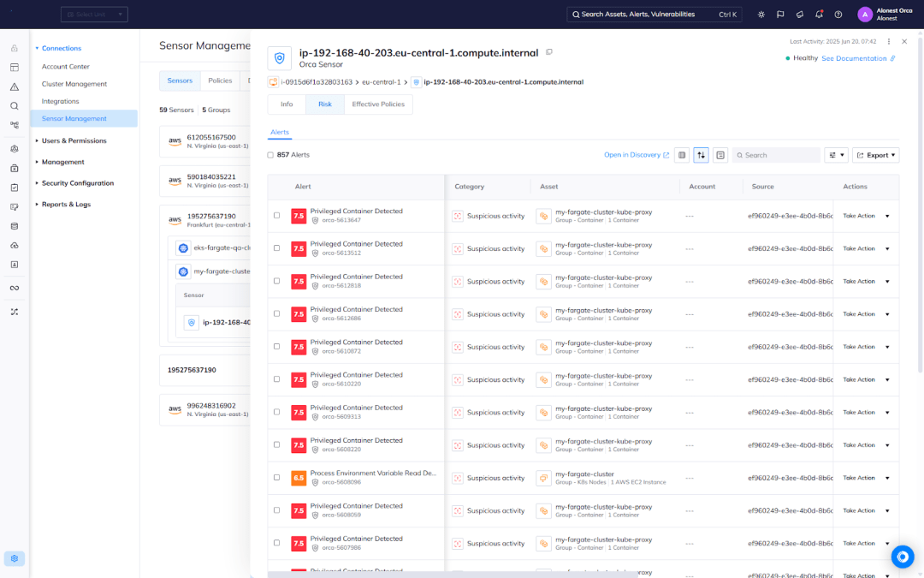The height and width of the screenshot is (578, 924).
Task: Click the flag icon in top bar
Action: [780, 15]
